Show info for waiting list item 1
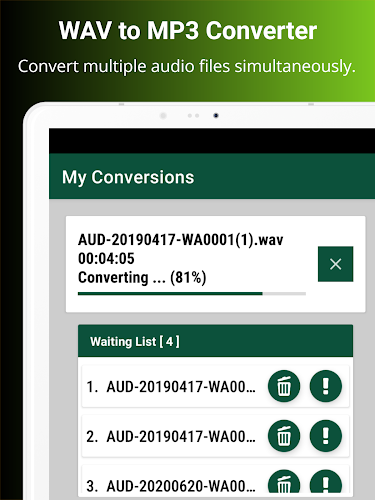The image size is (375, 500). click(326, 386)
